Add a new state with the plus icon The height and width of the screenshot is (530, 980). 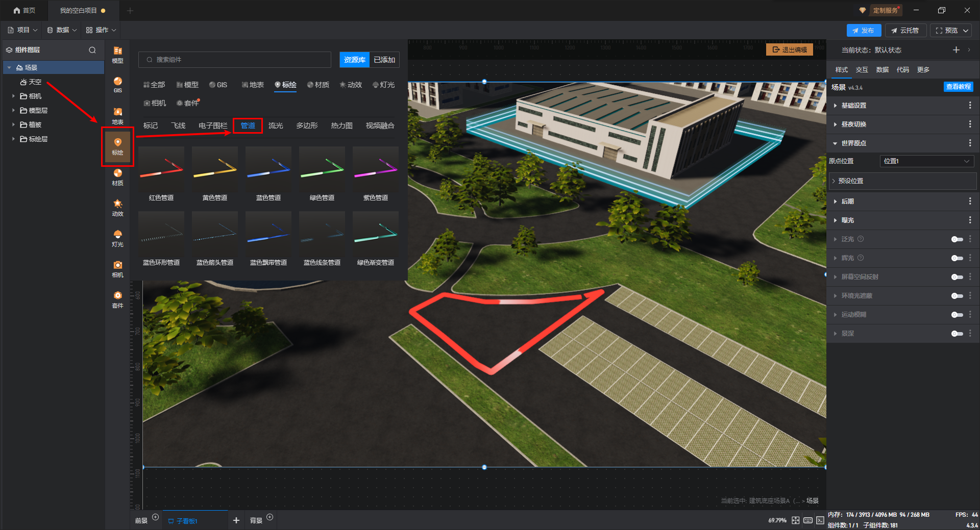click(x=956, y=49)
